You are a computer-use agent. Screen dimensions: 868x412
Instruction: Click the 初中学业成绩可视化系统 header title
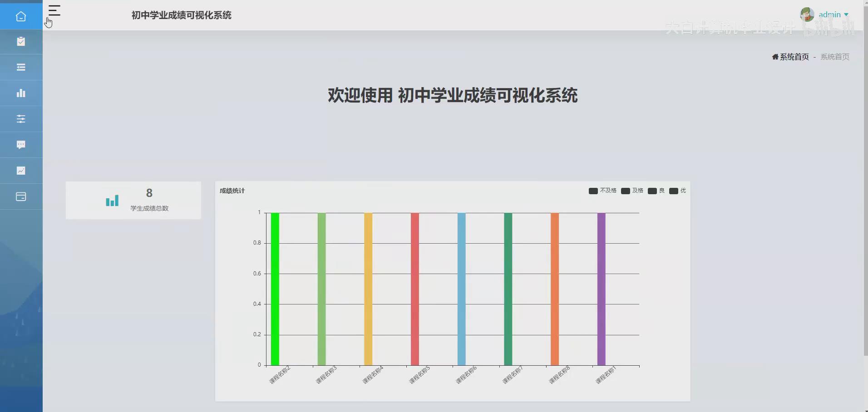click(180, 15)
